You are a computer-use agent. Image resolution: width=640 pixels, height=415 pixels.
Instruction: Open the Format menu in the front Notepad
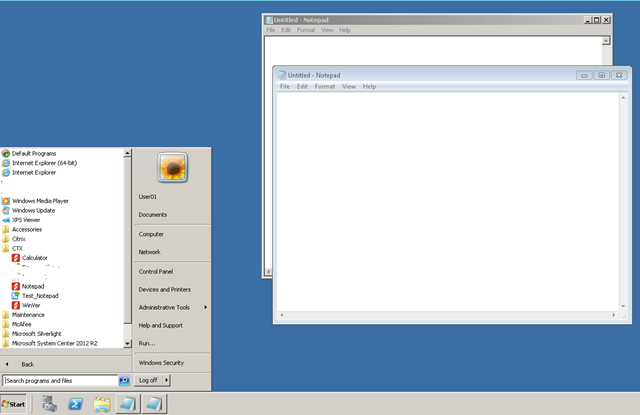pos(324,87)
